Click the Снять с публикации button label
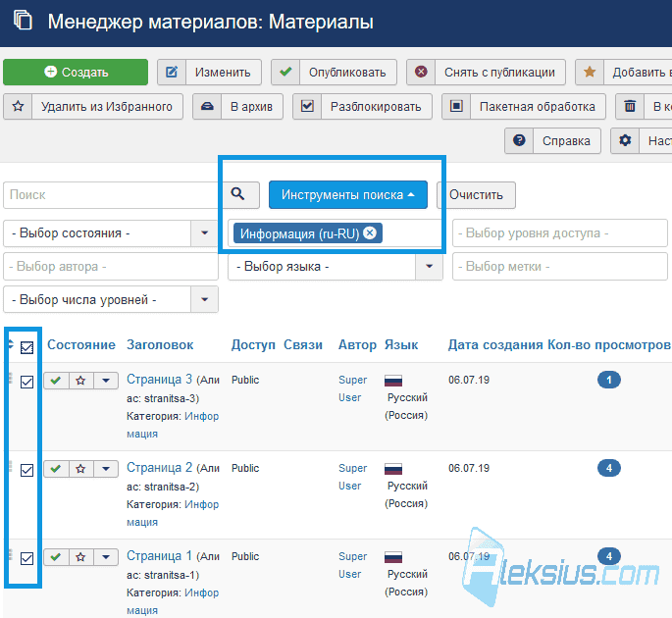 tap(499, 72)
